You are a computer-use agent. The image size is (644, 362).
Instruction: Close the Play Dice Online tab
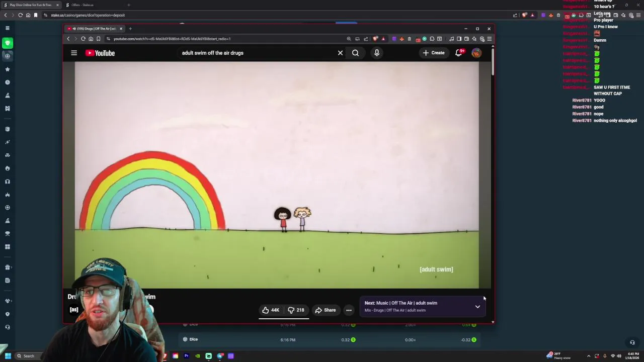click(57, 5)
